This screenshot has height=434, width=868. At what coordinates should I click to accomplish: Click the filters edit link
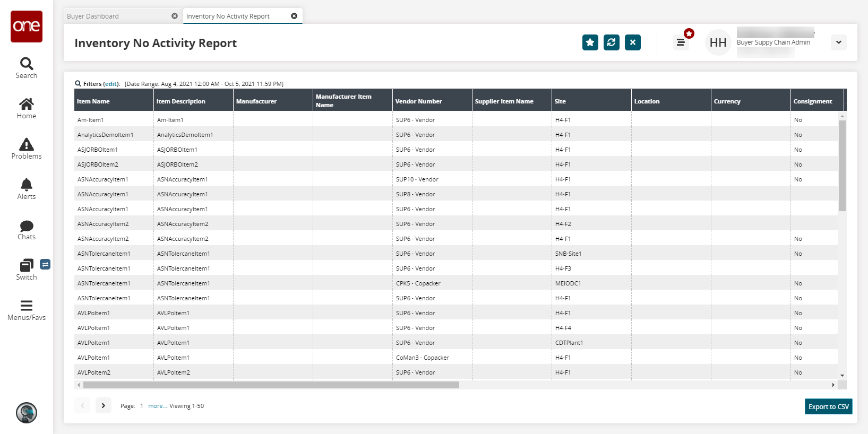coord(111,84)
